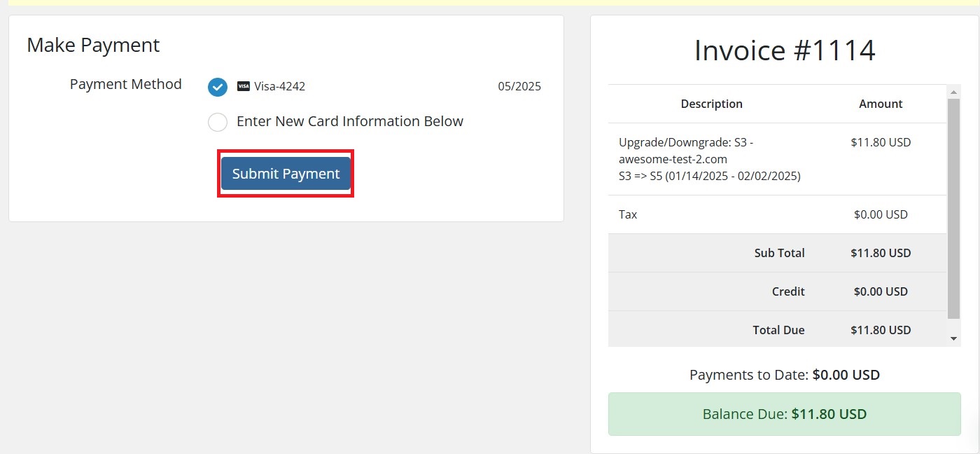
Task: Click the Sub Total amount $11.80 USD
Action: 881,253
